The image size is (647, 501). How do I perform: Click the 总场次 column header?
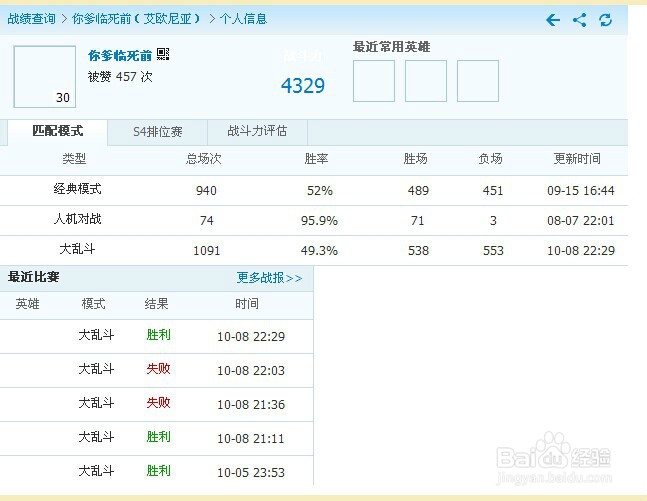[203, 159]
